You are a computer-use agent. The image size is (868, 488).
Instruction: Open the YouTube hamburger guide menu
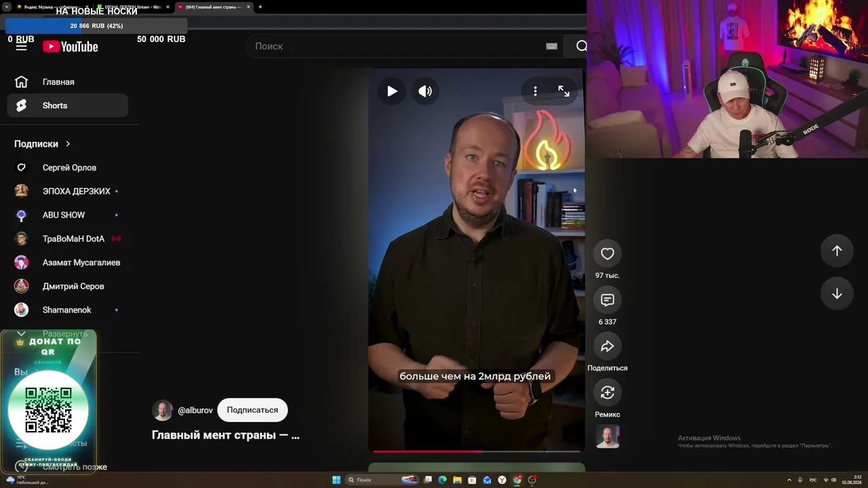pyautogui.click(x=21, y=46)
